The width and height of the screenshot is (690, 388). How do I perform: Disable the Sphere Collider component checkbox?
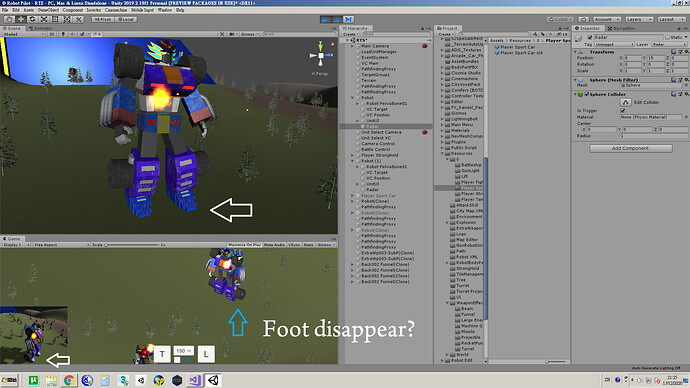(587, 94)
